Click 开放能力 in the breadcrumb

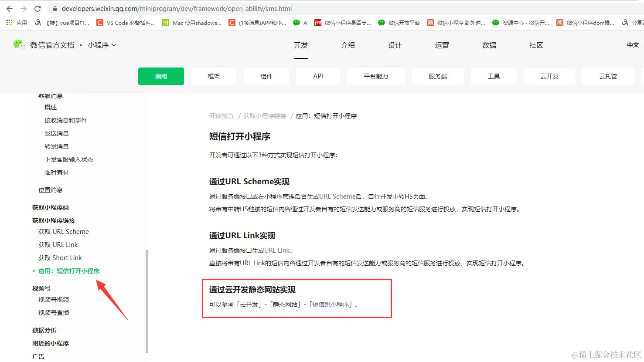[x=221, y=116]
